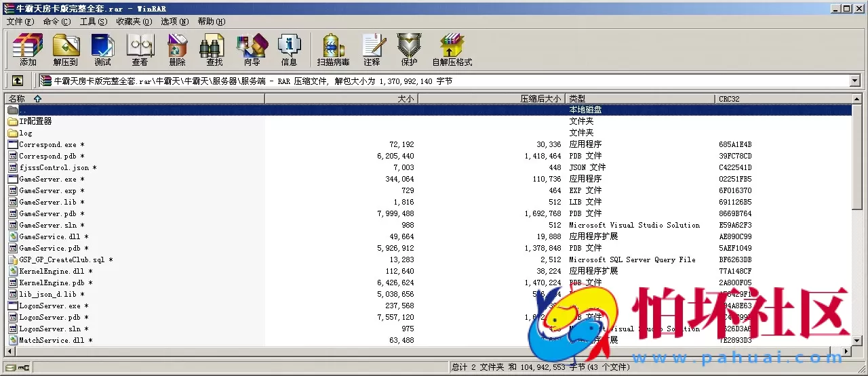Click the WinRAR title bar app icon
Screen dimensions: 868x376
tap(8, 8)
